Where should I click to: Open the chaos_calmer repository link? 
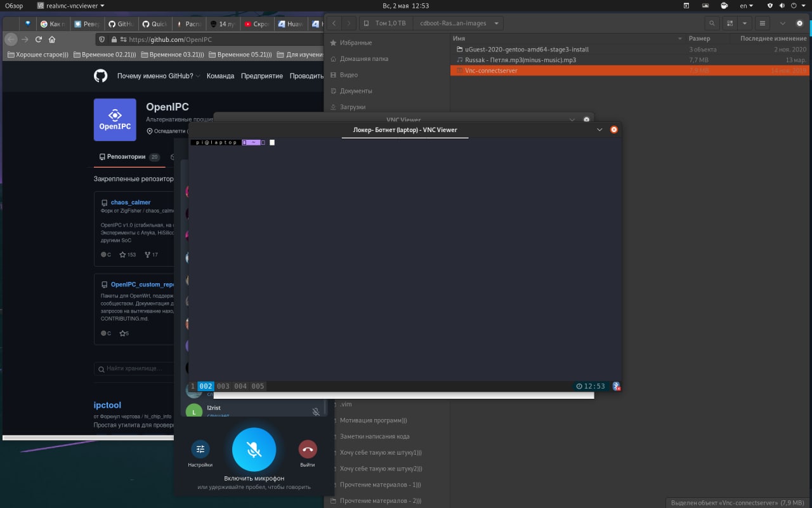click(131, 203)
